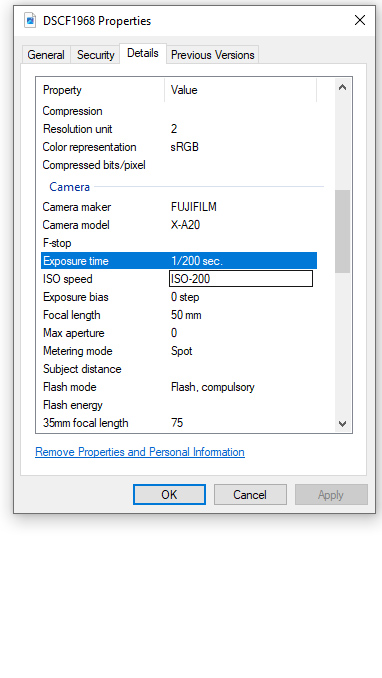
Task: Select the Camera maker FUJIFILM value
Action: click(x=194, y=207)
